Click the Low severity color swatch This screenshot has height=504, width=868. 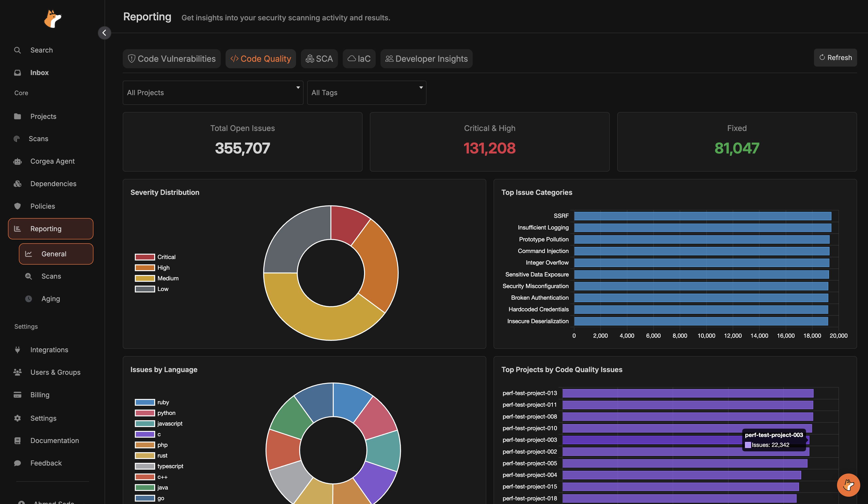(145, 289)
